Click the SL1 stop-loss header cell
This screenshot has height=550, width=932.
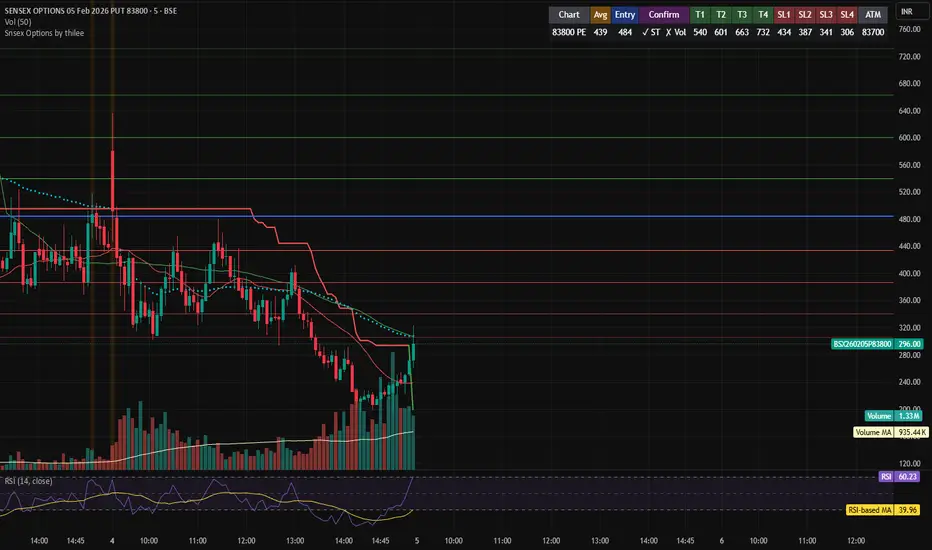point(784,15)
